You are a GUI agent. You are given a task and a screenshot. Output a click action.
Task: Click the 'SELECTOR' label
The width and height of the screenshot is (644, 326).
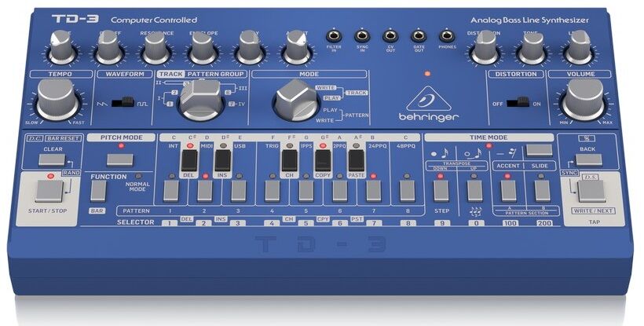click(136, 222)
